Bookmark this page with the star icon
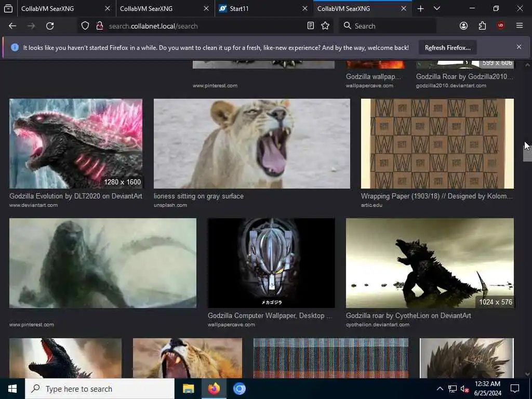Viewport: 532px width, 399px height. click(325, 26)
